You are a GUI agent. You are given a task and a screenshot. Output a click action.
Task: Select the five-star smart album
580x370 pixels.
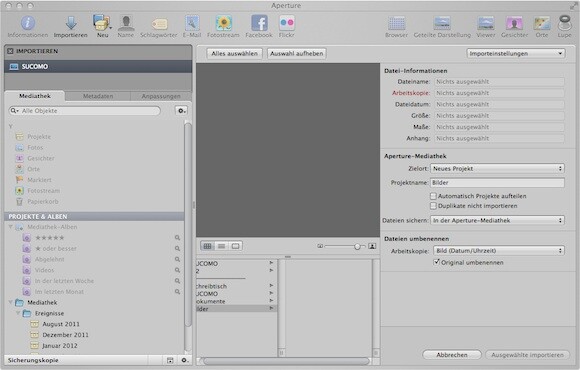[50, 238]
